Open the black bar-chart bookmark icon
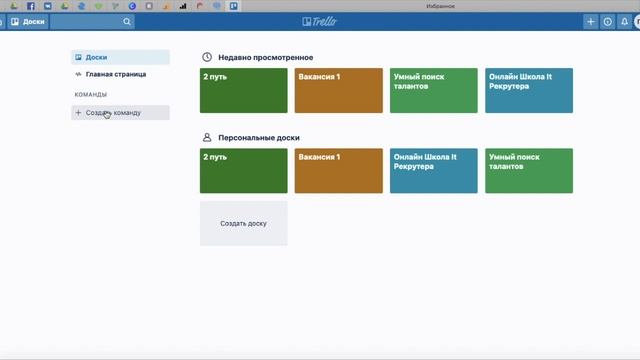 click(182, 6)
